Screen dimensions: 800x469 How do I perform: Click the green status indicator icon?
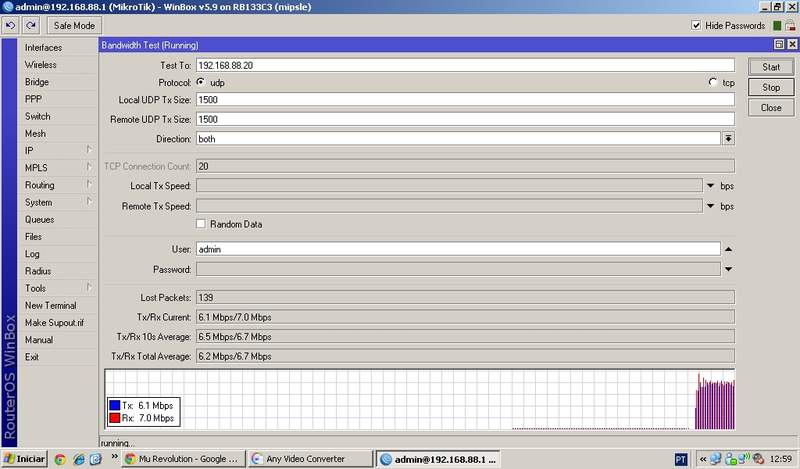pos(777,26)
